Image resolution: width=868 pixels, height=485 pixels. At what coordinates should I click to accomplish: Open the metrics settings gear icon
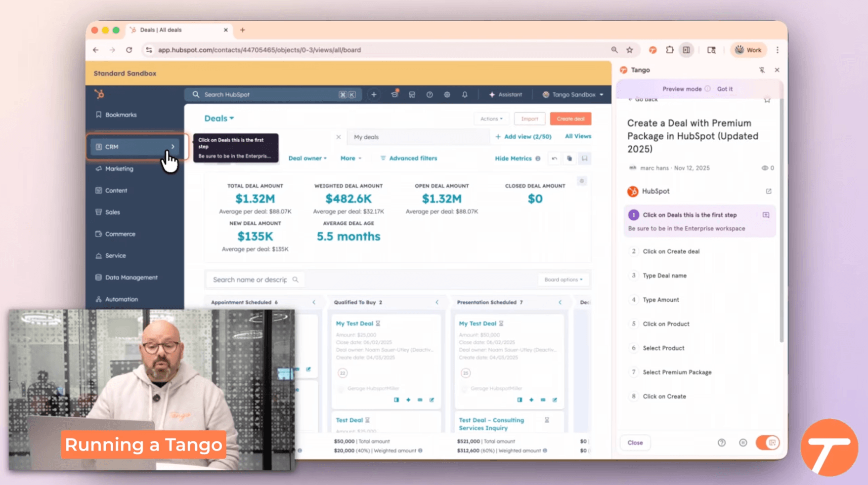[x=582, y=181]
